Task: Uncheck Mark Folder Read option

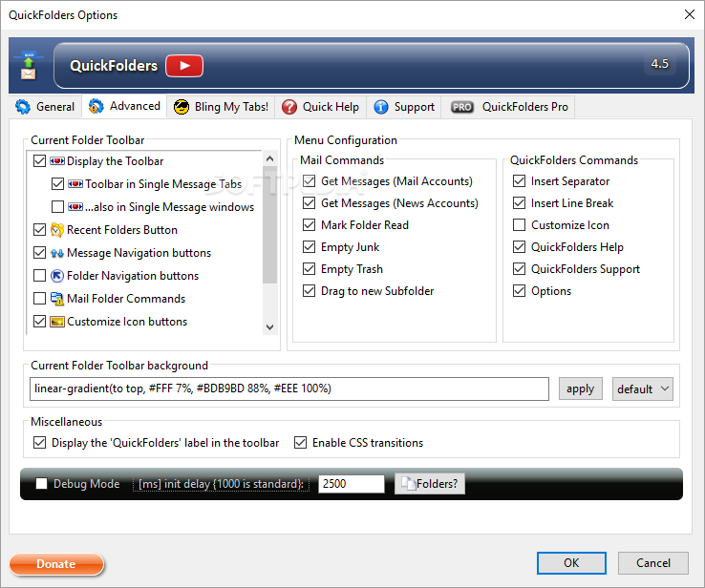Action: tap(309, 224)
